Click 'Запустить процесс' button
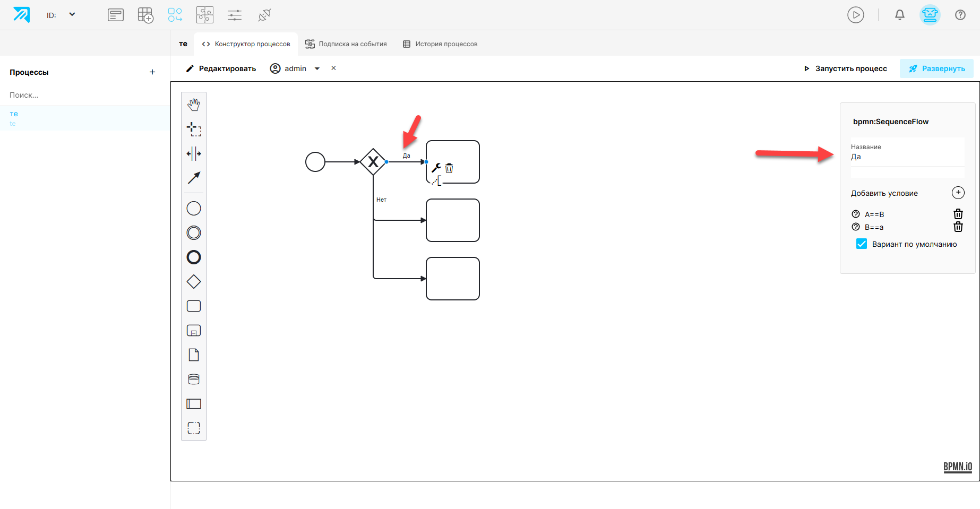This screenshot has width=980, height=509. pyautogui.click(x=845, y=68)
